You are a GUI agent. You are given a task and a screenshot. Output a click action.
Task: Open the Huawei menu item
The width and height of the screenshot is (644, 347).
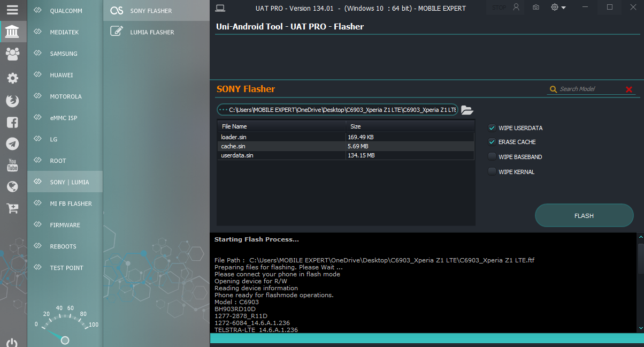[x=65, y=75]
